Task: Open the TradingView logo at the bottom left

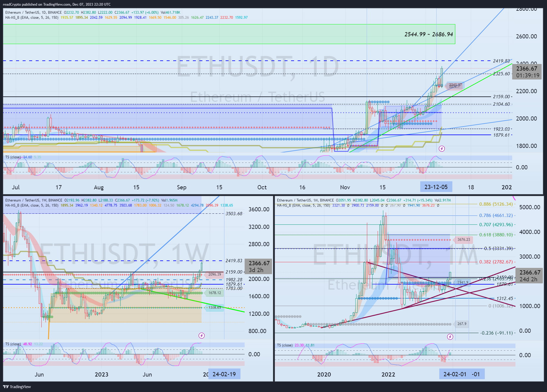Action: (17, 387)
